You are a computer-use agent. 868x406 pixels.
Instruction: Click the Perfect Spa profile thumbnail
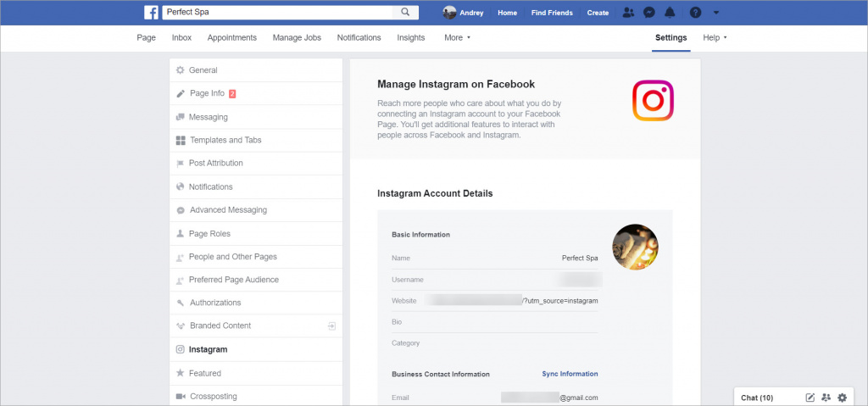pos(635,247)
